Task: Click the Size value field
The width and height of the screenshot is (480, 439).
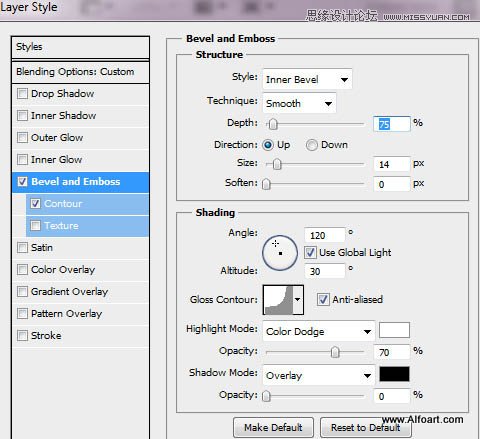Action: pyautogui.click(x=391, y=164)
